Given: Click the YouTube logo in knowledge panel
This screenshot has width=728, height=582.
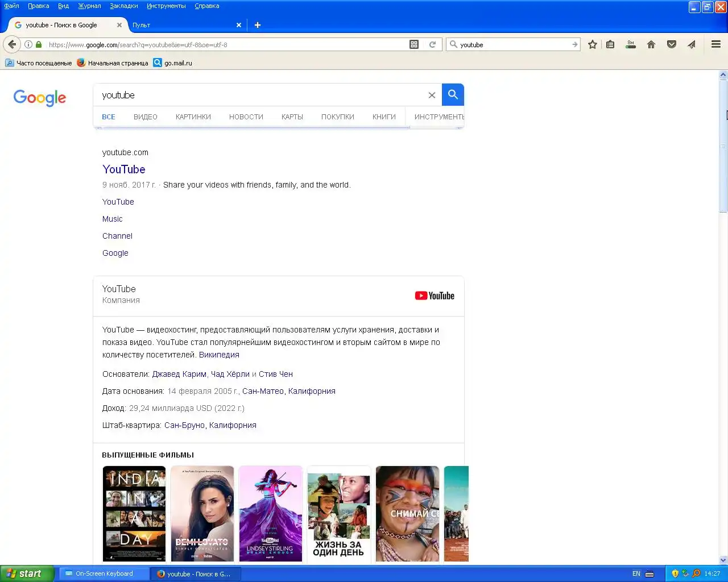Looking at the screenshot, I should [435, 296].
